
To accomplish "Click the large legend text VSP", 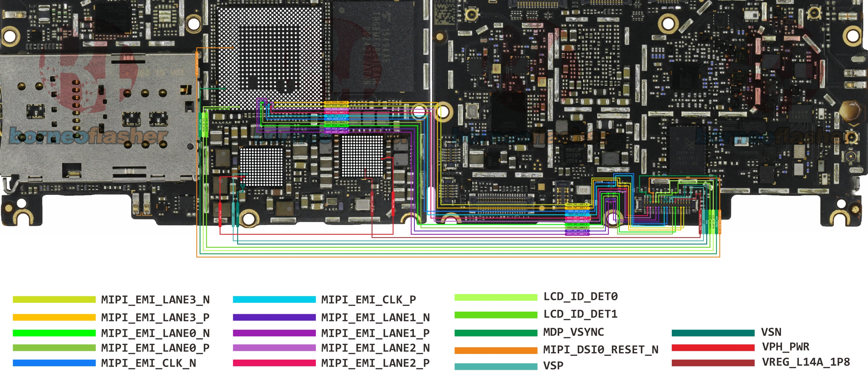I will pos(553,366).
